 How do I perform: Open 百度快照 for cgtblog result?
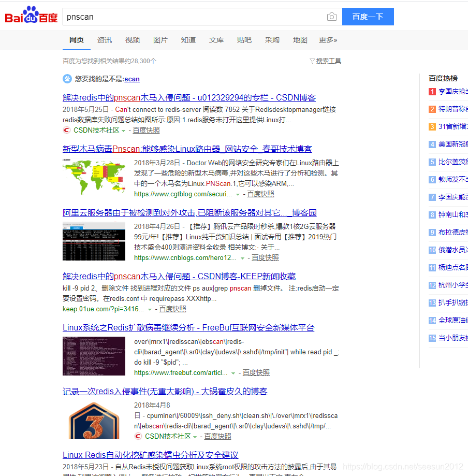tap(260, 194)
